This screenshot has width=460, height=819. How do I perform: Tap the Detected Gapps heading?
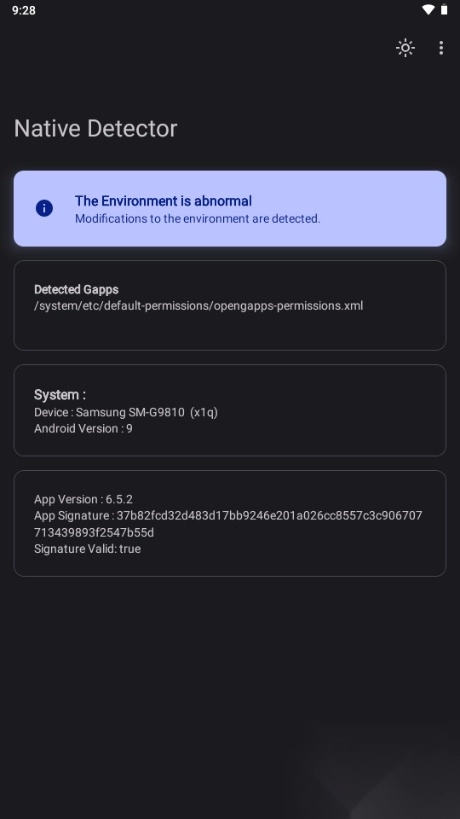coord(76,290)
